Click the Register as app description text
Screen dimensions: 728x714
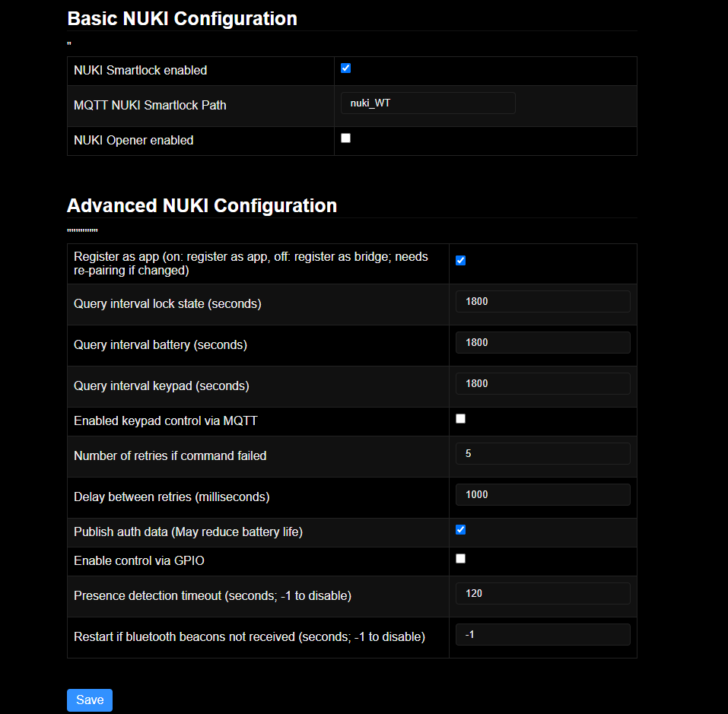(x=251, y=264)
